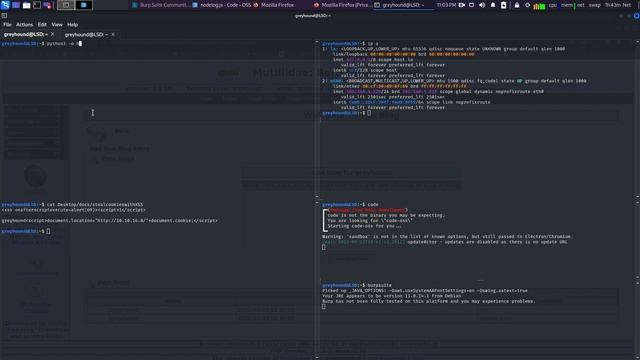Switch to the first workspace thumbnail

(66, 5)
